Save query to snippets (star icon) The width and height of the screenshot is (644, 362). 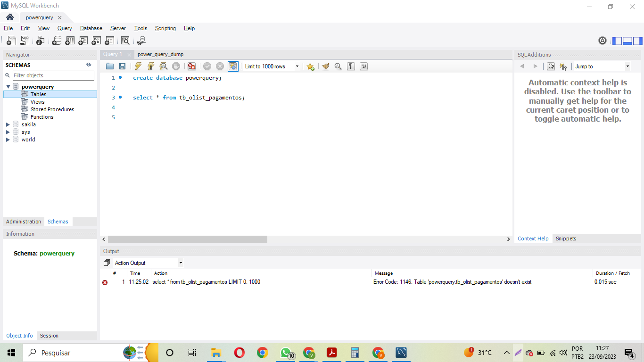[310, 66]
